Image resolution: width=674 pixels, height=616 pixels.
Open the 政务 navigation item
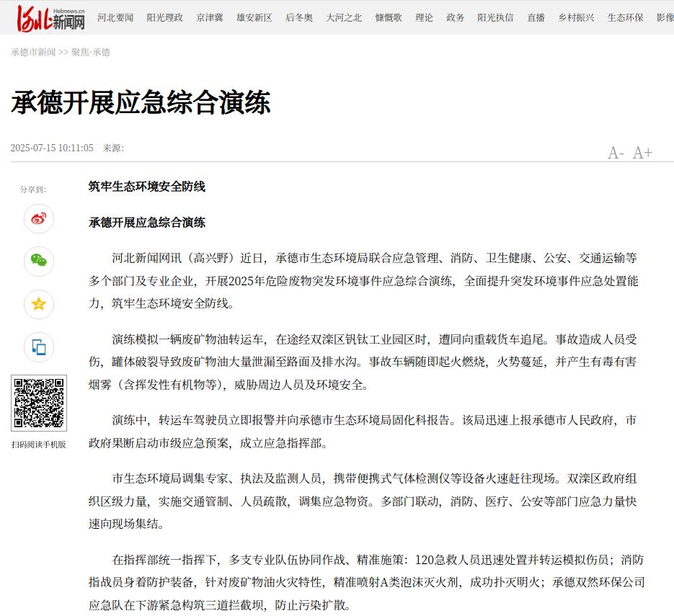[x=455, y=18]
